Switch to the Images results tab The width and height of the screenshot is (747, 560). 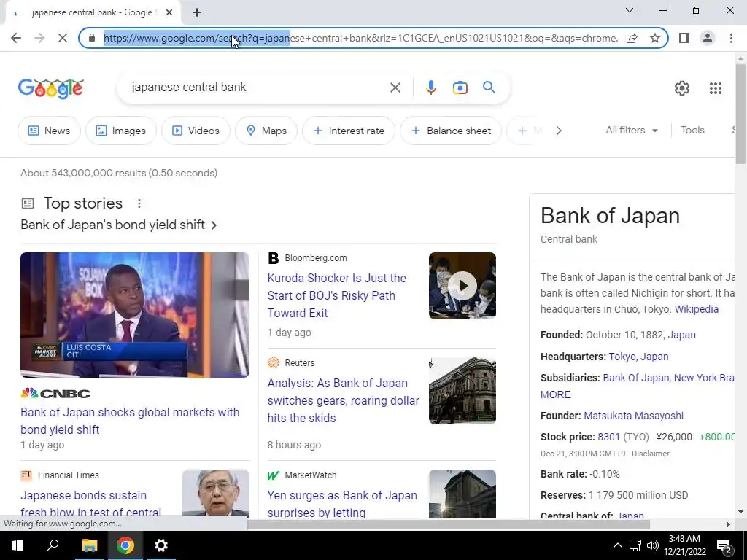tap(121, 131)
